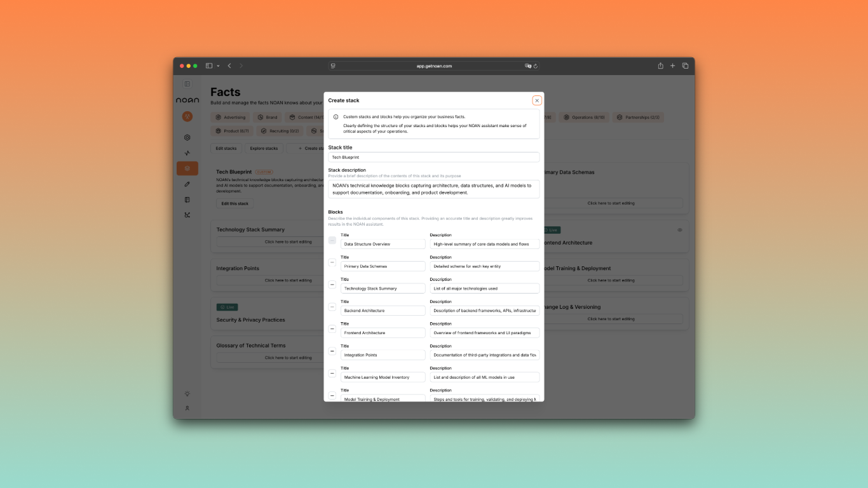Start editing Integration Points card
This screenshot has height=488, width=868.
(271, 280)
